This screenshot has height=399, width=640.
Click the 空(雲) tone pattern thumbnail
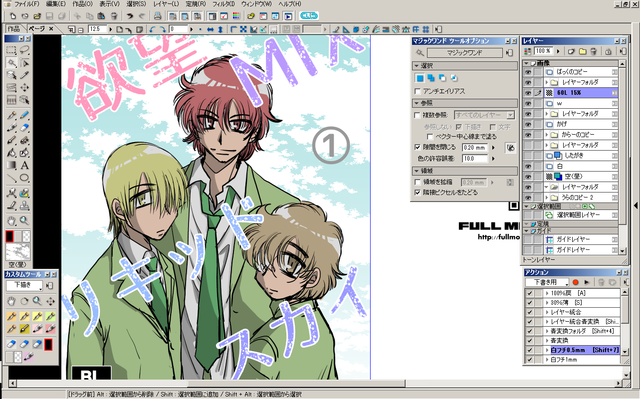pyautogui.click(x=18, y=252)
